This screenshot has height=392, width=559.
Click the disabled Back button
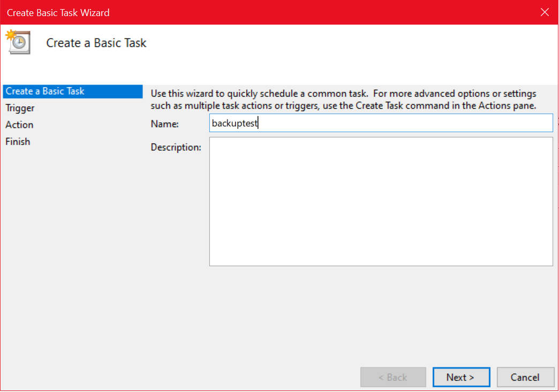pos(393,377)
